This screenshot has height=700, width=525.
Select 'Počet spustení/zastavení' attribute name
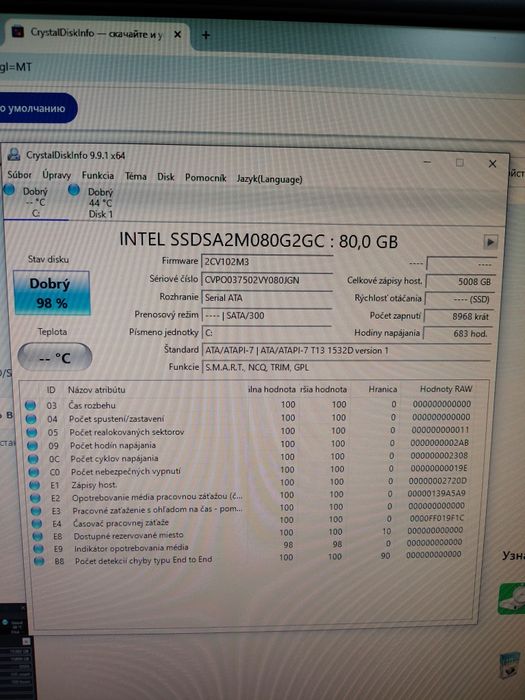tap(117, 419)
